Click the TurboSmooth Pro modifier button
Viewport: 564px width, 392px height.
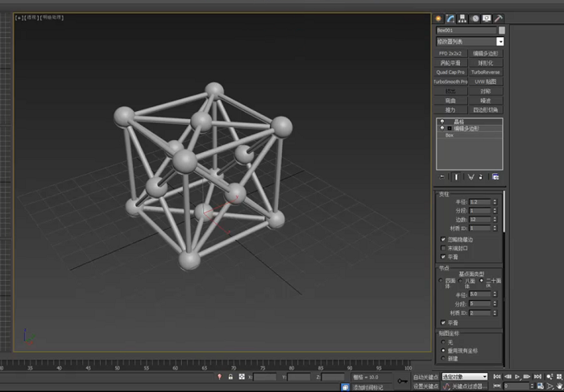coord(450,82)
